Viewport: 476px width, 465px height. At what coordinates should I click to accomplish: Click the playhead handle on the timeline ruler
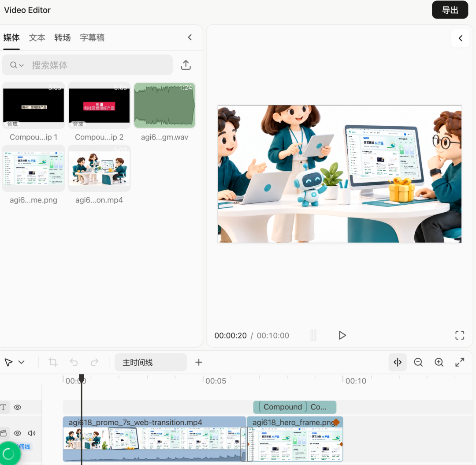(x=82, y=379)
